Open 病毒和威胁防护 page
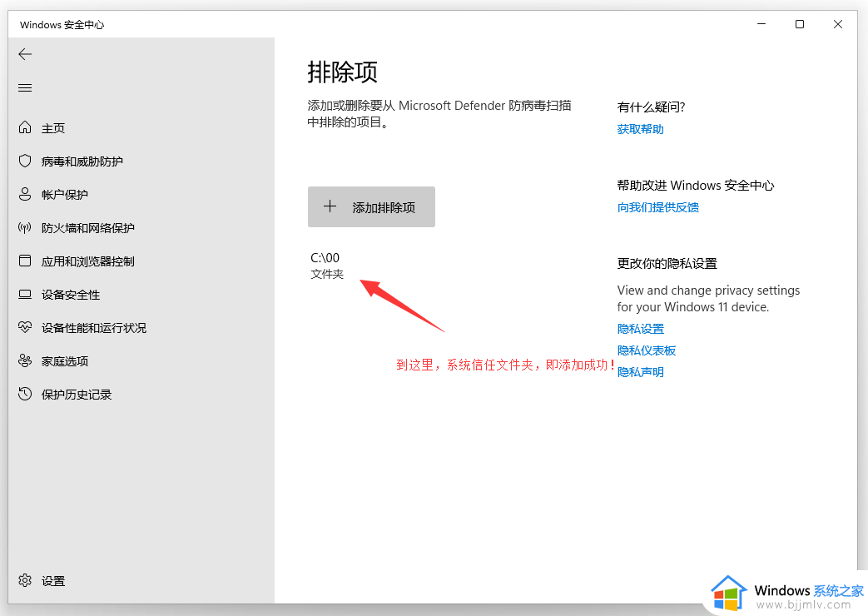 pos(82,161)
